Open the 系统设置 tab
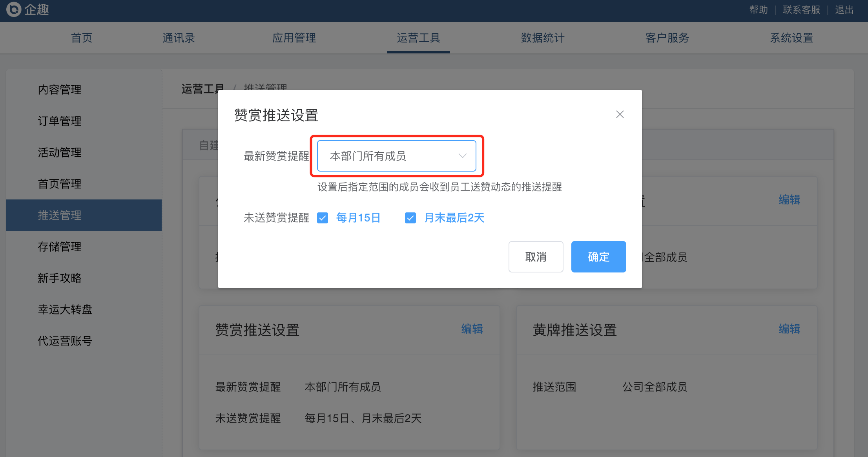Screen dimensions: 868x457 point(791,38)
